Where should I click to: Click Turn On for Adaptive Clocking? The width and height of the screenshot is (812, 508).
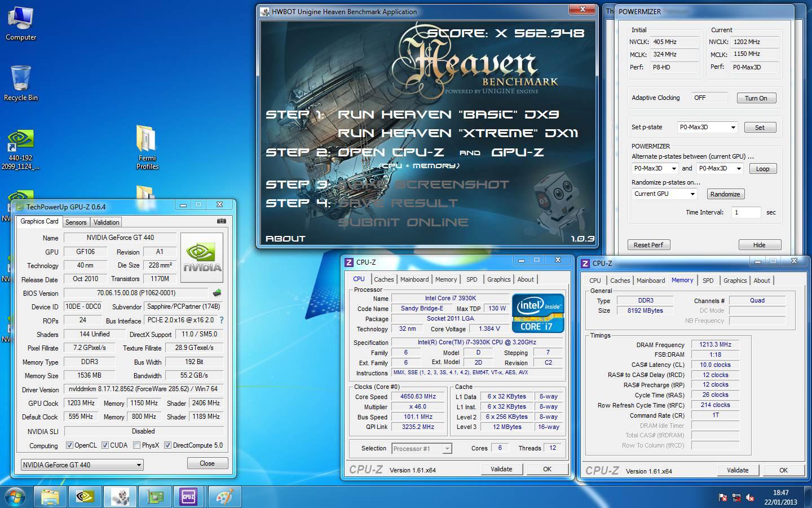tap(756, 98)
